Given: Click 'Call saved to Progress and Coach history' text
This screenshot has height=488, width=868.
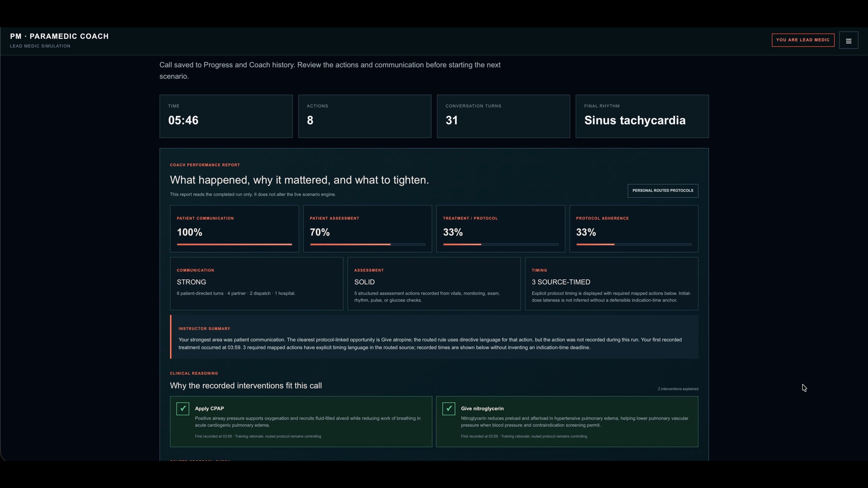Looking at the screenshot, I should click(x=330, y=70).
